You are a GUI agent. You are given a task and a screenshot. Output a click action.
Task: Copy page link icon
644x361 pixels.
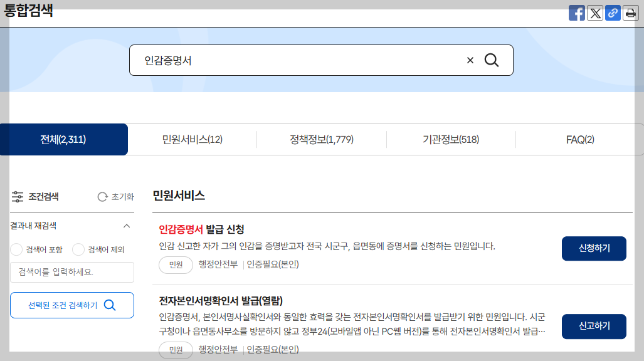[x=613, y=13]
